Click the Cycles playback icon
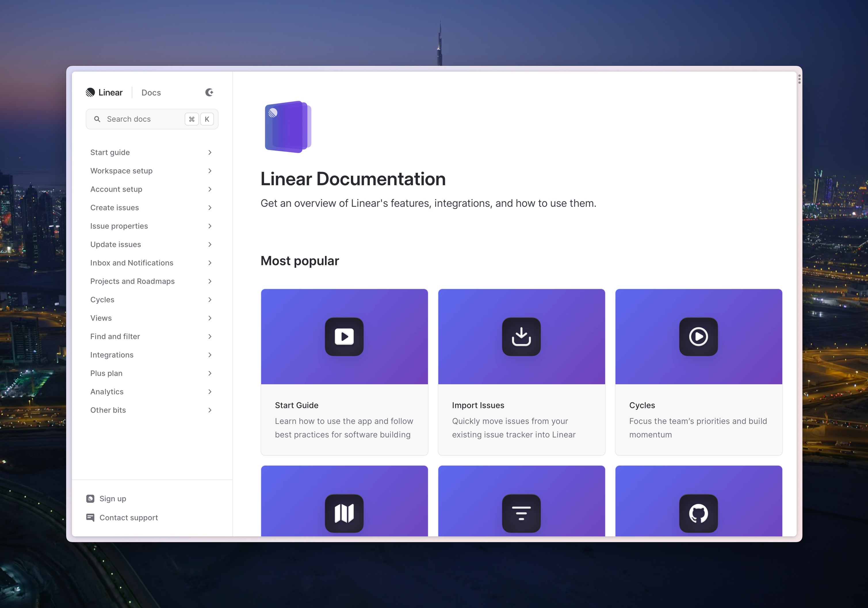This screenshot has width=868, height=608. [x=699, y=336]
